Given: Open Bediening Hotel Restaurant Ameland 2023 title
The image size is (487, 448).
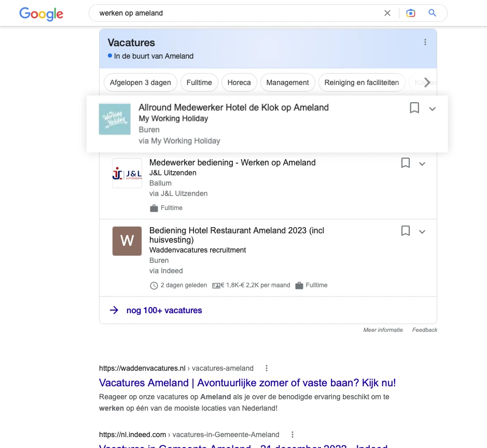Looking at the screenshot, I should 236,235.
